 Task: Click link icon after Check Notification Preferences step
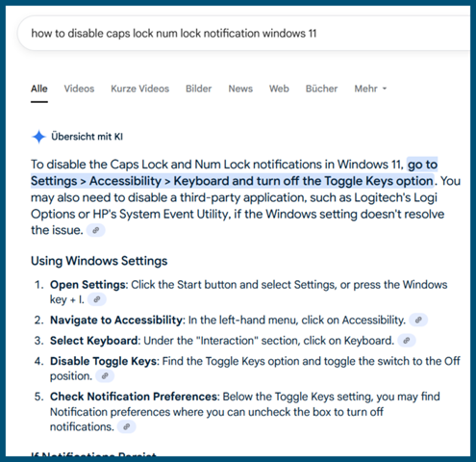[x=127, y=426]
